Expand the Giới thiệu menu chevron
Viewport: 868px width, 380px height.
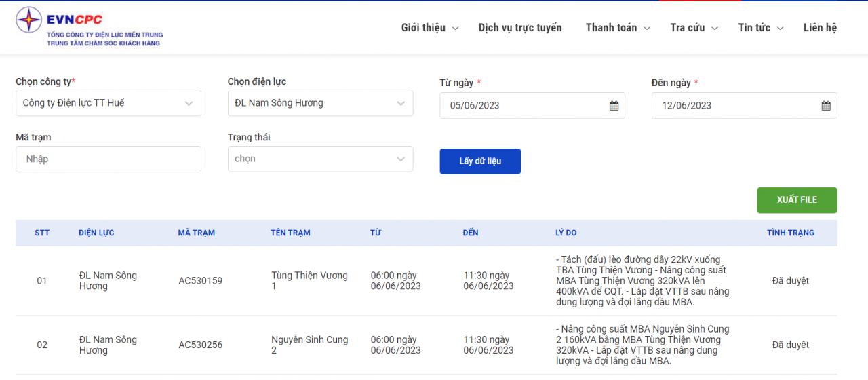(456, 28)
